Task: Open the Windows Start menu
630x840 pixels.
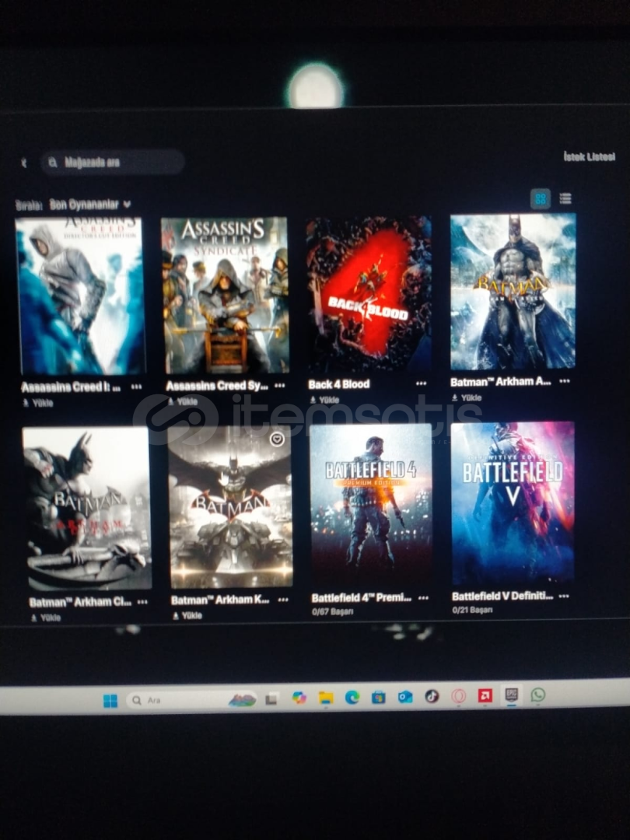Action: click(110, 701)
